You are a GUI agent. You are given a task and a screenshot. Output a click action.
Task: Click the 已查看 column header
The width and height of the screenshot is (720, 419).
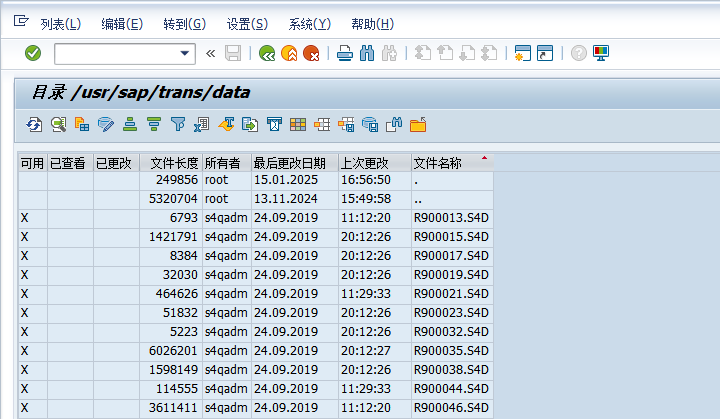tap(70, 163)
